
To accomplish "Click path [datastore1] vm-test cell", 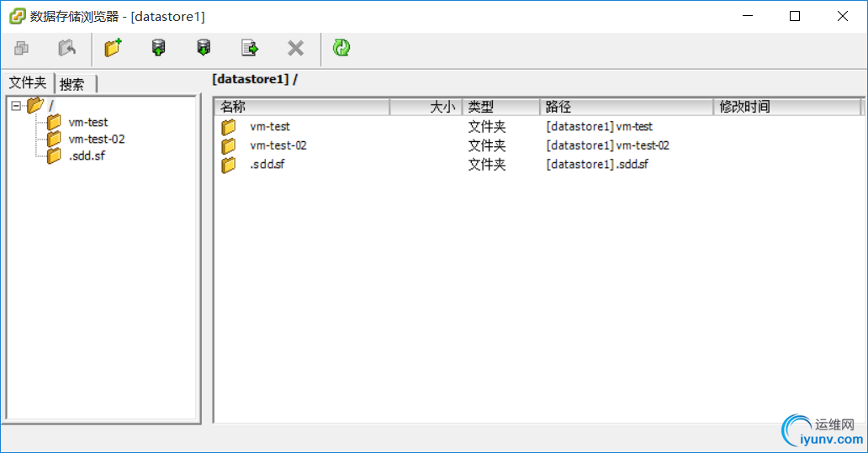I will pyautogui.click(x=600, y=127).
